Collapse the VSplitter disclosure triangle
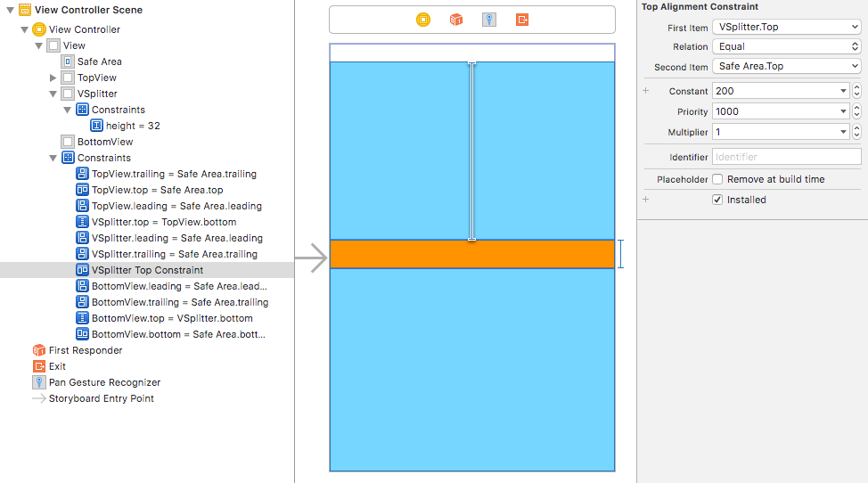 click(x=53, y=94)
